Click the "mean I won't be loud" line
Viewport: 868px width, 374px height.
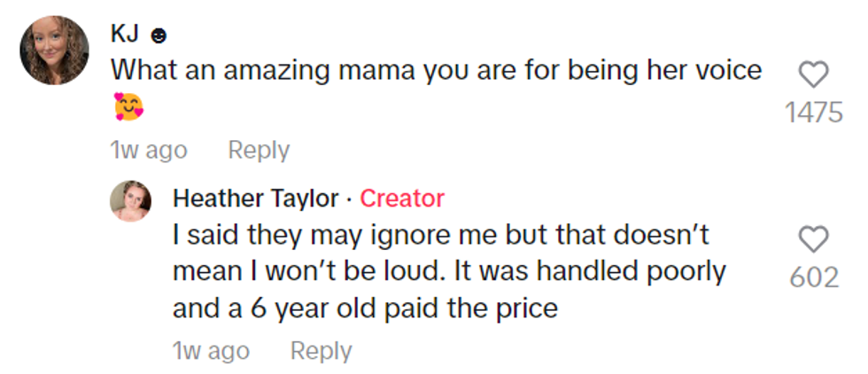[x=448, y=271]
